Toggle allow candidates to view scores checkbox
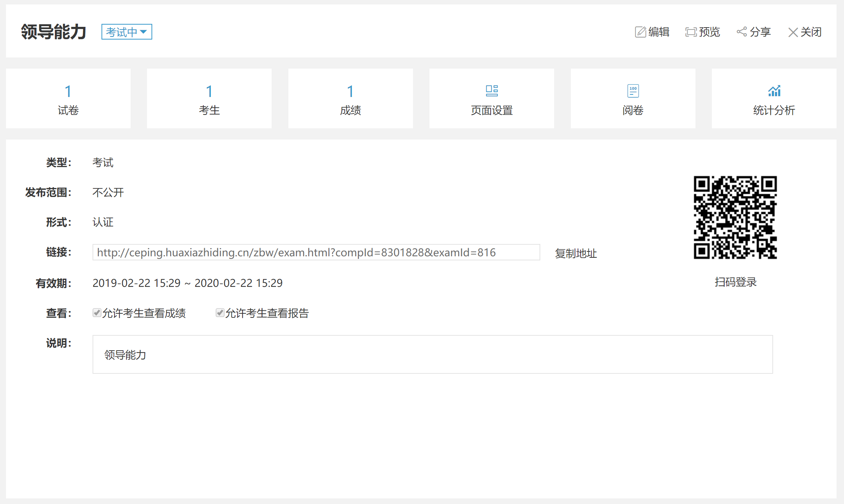 click(x=97, y=313)
